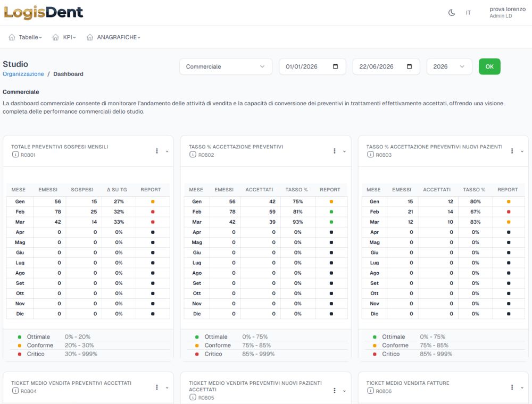
Task: Click orange report dot for Gen in R0801
Action: pos(153,201)
